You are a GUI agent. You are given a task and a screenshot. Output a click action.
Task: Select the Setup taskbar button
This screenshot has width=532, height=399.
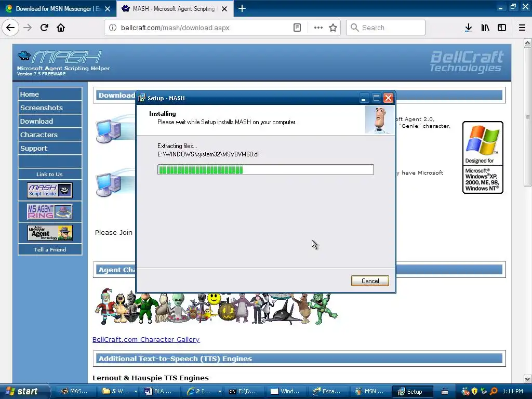412,391
